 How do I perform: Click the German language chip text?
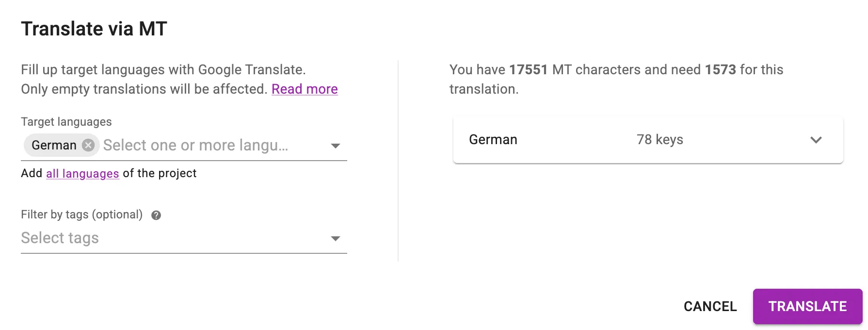click(53, 145)
